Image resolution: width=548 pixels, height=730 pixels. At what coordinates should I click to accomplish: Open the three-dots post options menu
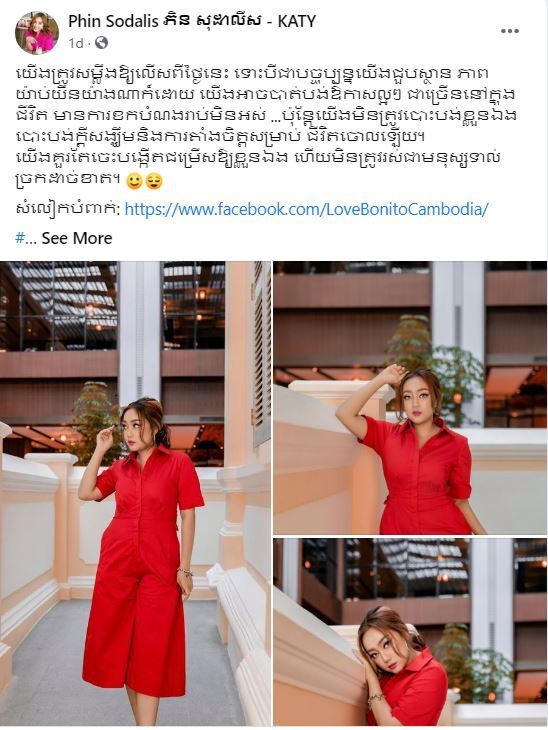point(509,31)
